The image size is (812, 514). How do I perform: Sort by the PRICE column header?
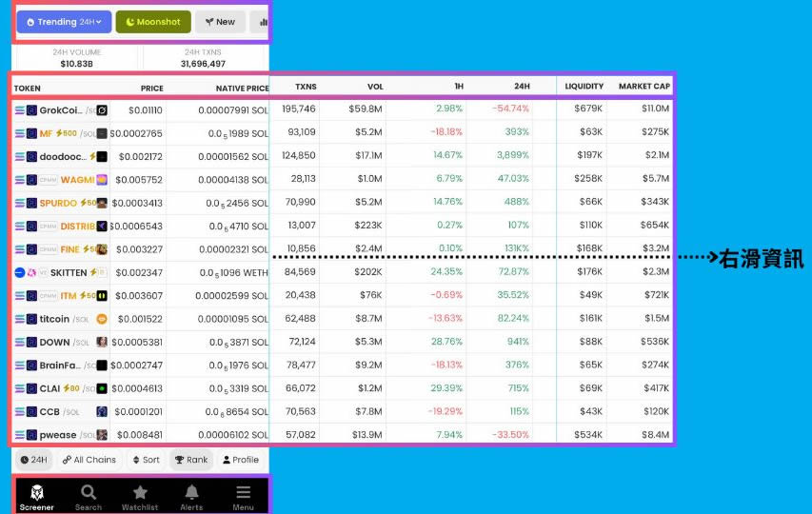pos(151,88)
